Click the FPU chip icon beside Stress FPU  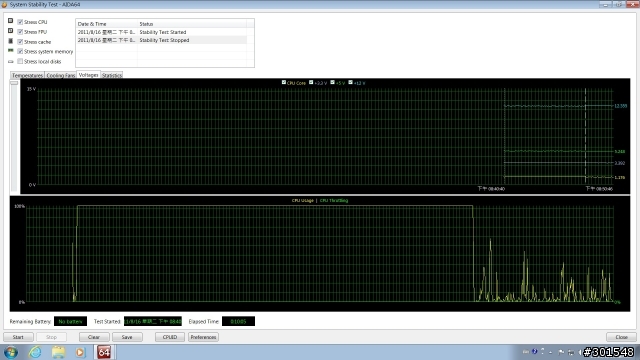[x=11, y=31]
